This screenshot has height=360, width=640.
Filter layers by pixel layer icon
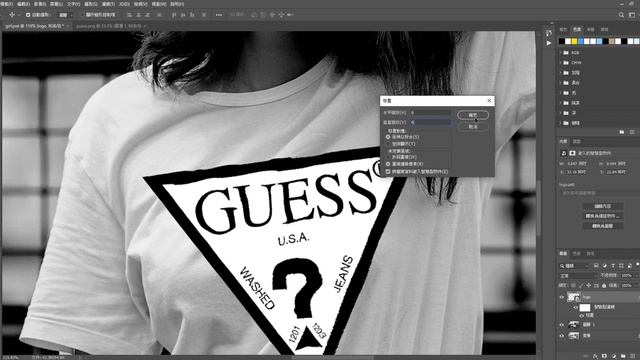pyautogui.click(x=596, y=266)
